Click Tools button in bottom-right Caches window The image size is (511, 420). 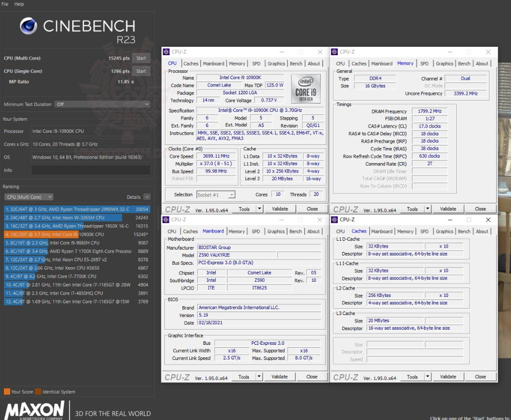[412, 377]
